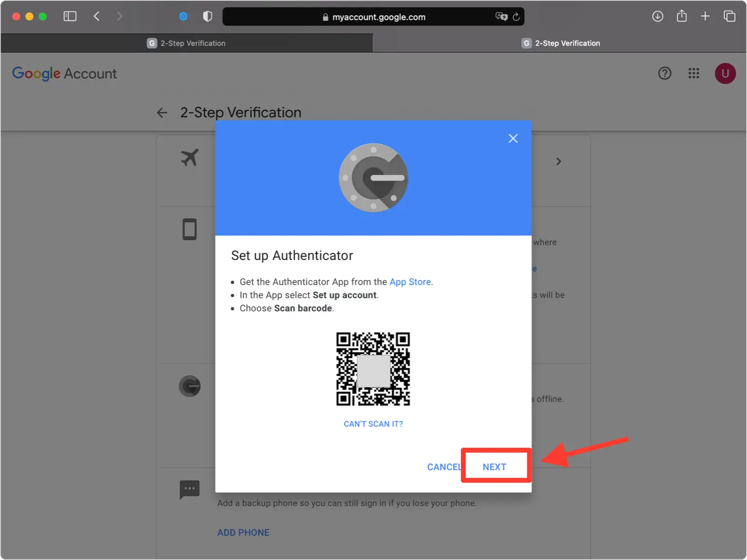Open the App Store link
Image resolution: width=747 pixels, height=560 pixels.
click(410, 282)
